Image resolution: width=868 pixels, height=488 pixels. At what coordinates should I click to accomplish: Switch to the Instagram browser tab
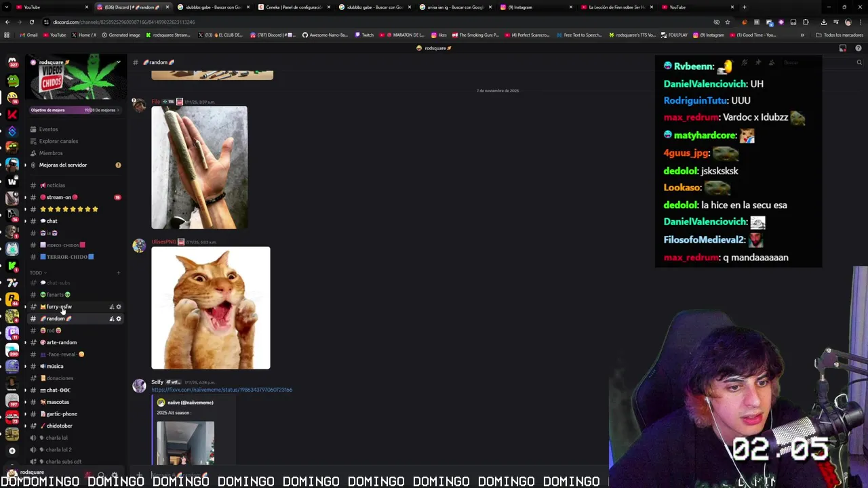536,7
